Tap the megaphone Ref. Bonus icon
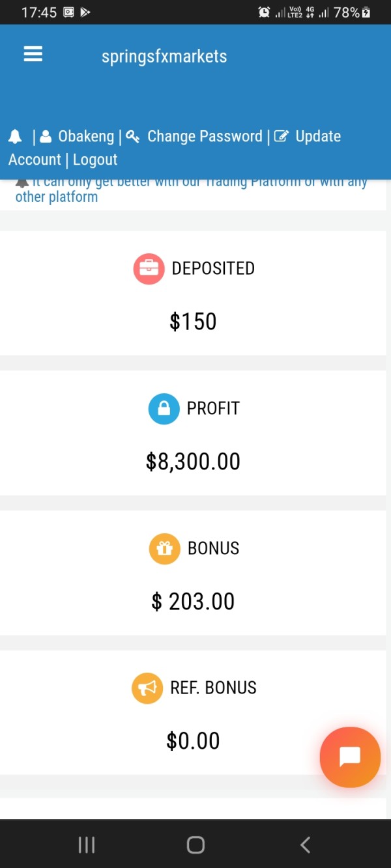Screen dimensions: 391x868 pyautogui.click(x=147, y=688)
